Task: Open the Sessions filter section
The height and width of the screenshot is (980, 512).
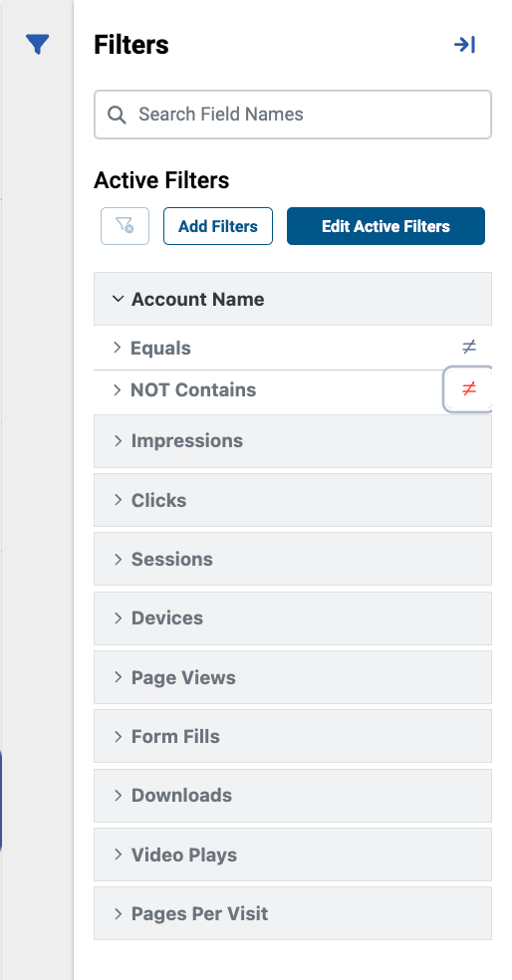Action: click(x=293, y=559)
